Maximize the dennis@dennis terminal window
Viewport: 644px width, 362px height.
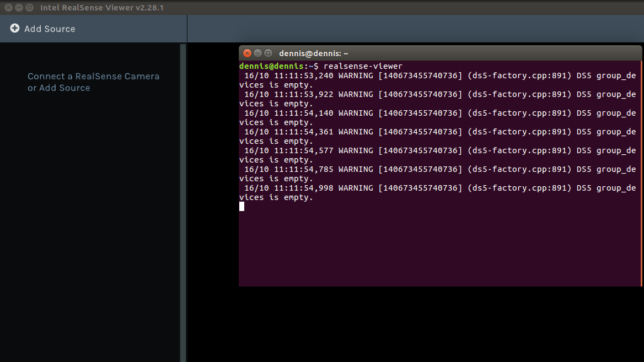pyautogui.click(x=268, y=53)
